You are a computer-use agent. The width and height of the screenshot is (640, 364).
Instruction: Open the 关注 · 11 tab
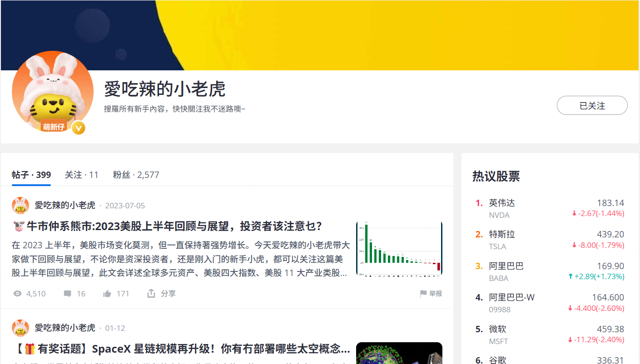click(82, 175)
